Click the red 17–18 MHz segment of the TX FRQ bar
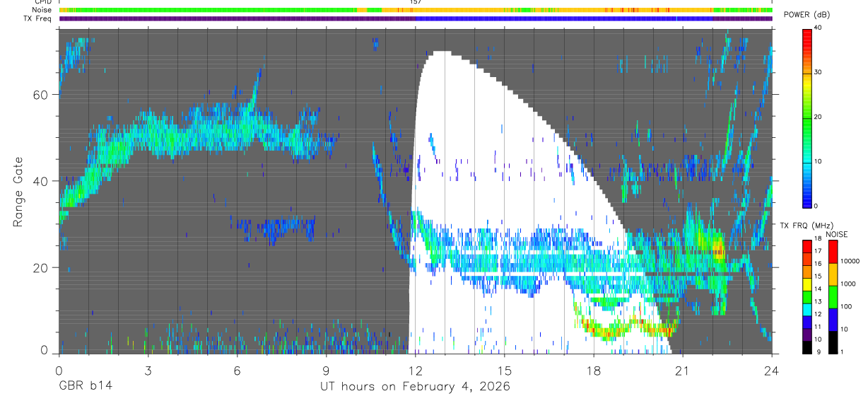Screen dimensions: 868x401 [x=807, y=246]
